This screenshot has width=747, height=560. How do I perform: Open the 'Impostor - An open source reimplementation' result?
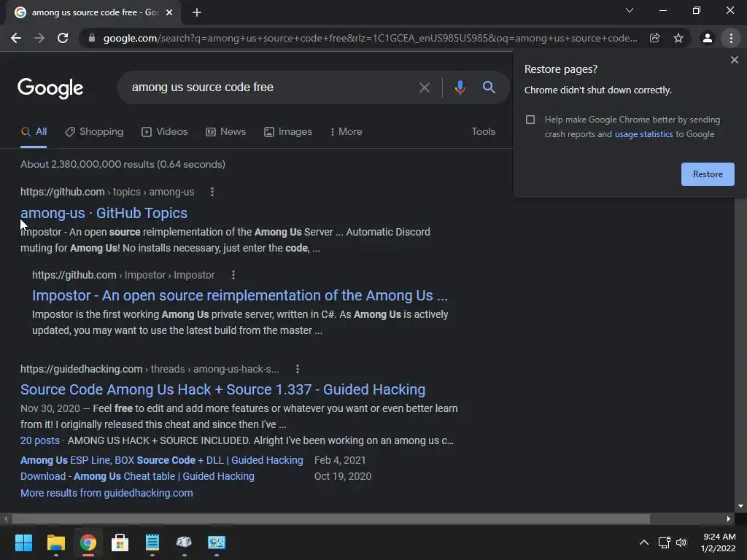pyautogui.click(x=240, y=296)
